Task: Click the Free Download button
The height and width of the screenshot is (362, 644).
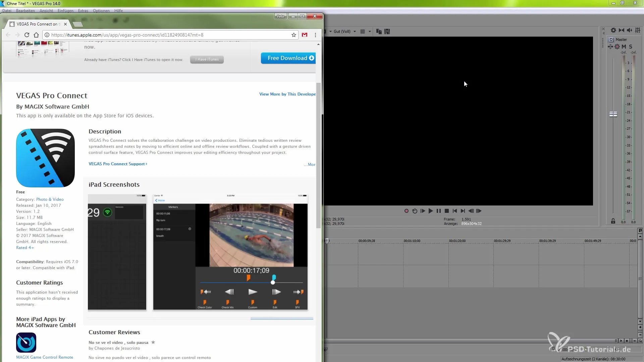Action: (x=288, y=58)
